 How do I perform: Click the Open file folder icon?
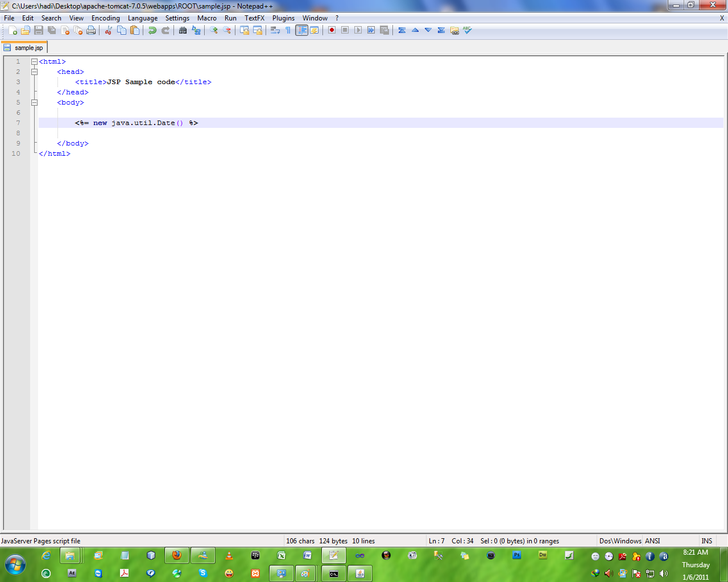(x=26, y=30)
